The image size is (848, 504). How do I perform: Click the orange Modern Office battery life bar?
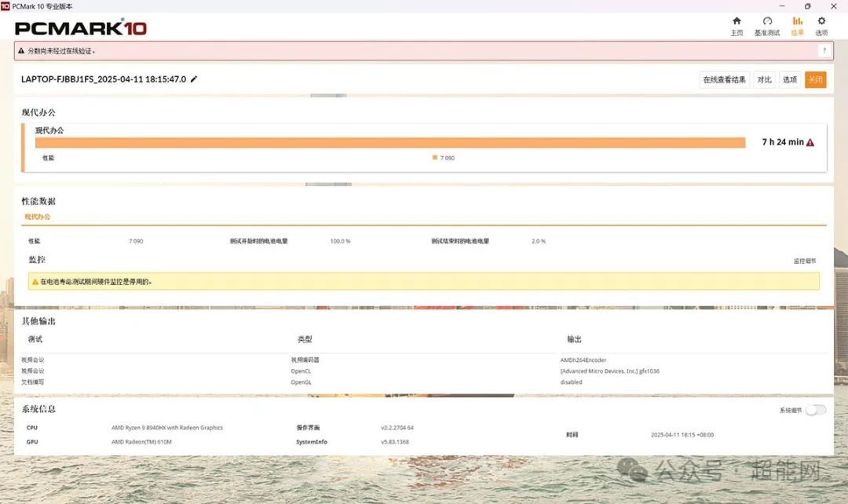(x=390, y=142)
